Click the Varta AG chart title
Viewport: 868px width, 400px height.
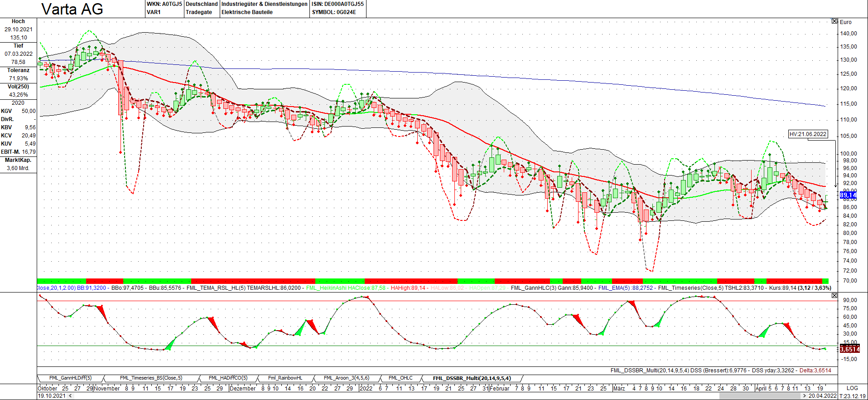coord(72,9)
